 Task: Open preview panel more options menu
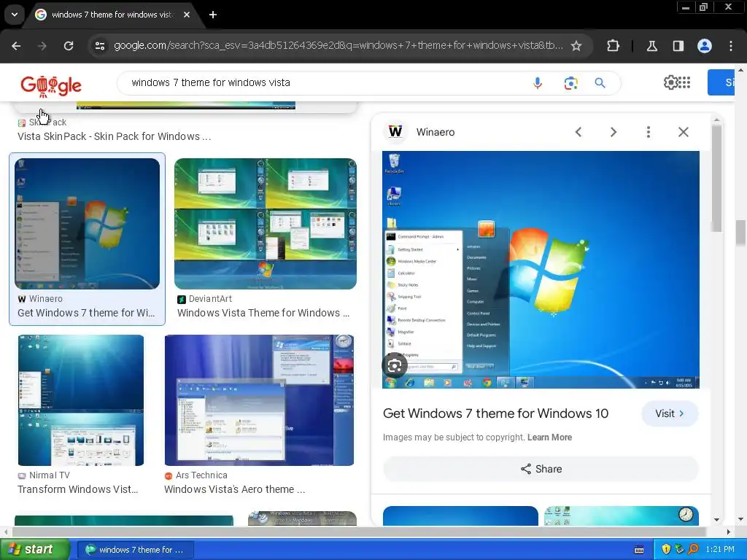(x=649, y=132)
